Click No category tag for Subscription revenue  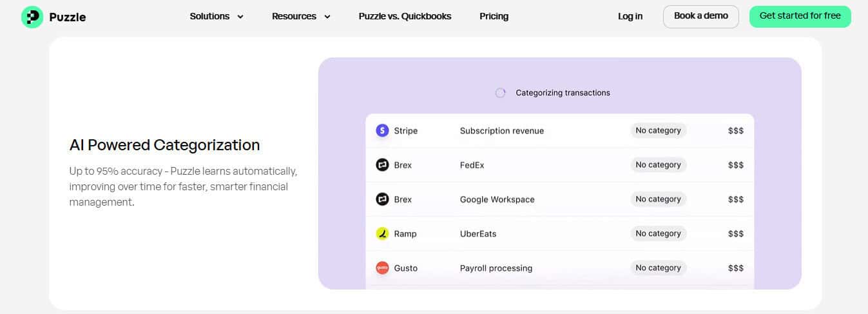coord(658,130)
